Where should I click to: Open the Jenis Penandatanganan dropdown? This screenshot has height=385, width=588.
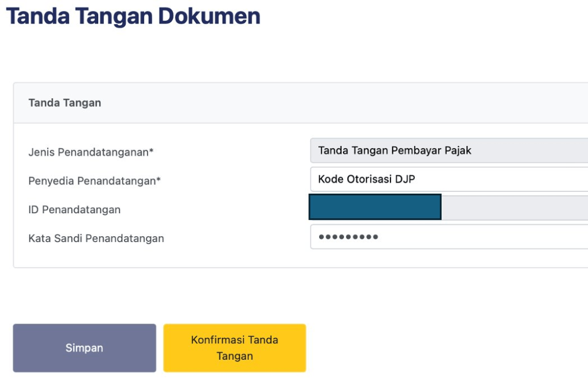(x=448, y=151)
